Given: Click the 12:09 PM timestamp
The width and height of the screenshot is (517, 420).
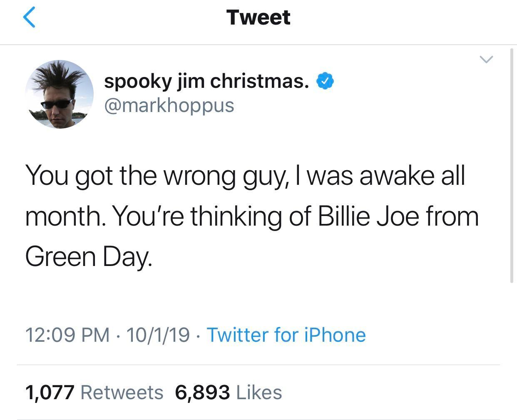Looking at the screenshot, I should (x=67, y=335).
